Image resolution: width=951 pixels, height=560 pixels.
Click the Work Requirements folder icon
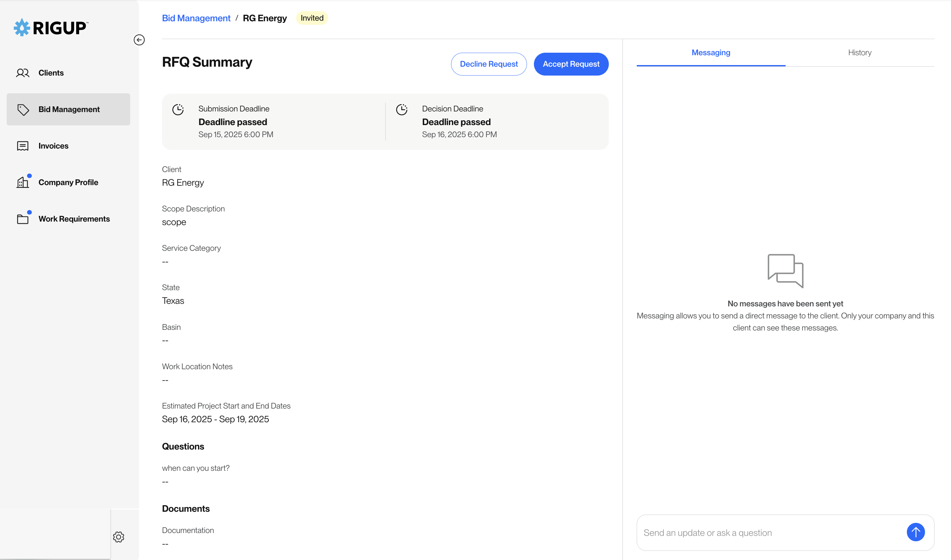tap(23, 219)
